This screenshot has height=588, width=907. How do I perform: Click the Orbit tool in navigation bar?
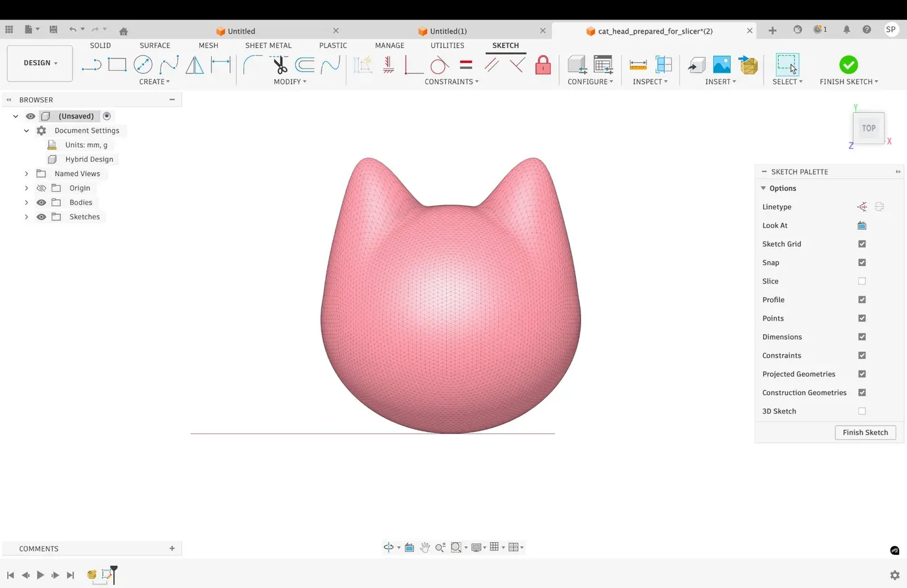click(389, 547)
